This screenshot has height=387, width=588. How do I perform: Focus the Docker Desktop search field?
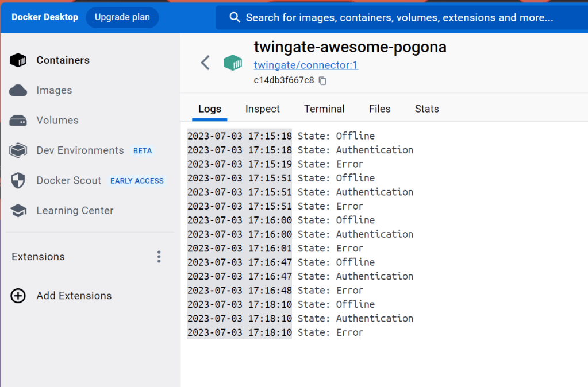pos(401,17)
